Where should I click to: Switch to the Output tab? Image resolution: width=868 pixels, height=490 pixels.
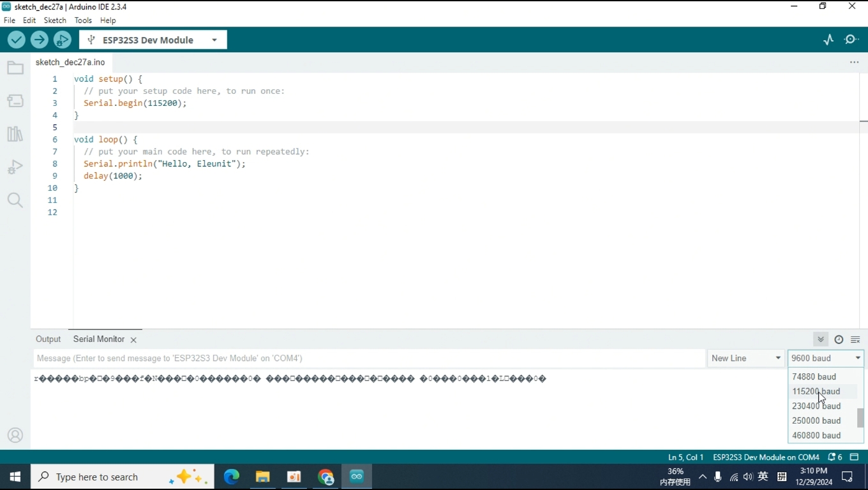[x=48, y=339]
